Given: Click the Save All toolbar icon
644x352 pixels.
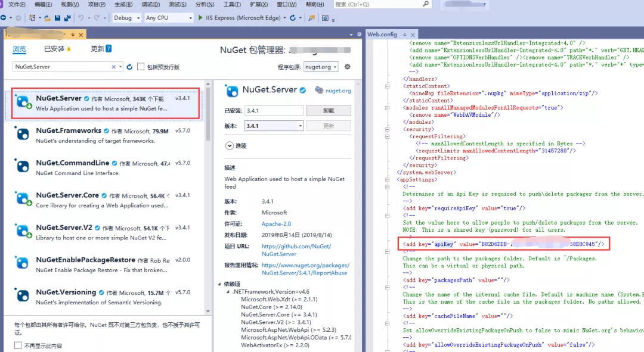Looking at the screenshot, I should (x=67, y=18).
